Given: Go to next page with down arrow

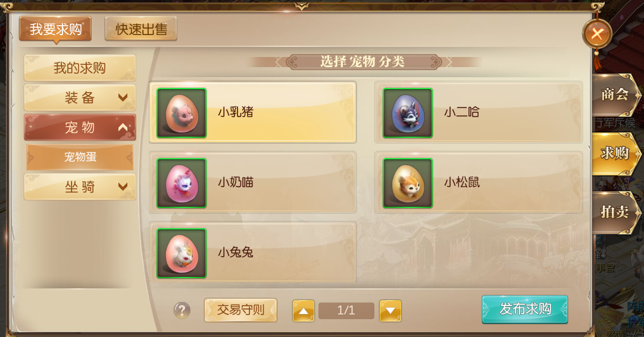Looking at the screenshot, I should pyautogui.click(x=390, y=311).
